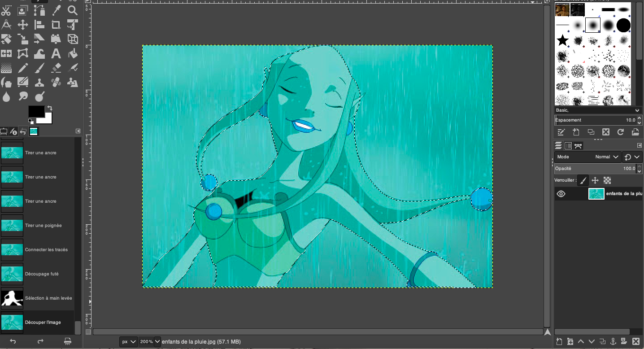Select the Zoom magnifier tool

(72, 10)
